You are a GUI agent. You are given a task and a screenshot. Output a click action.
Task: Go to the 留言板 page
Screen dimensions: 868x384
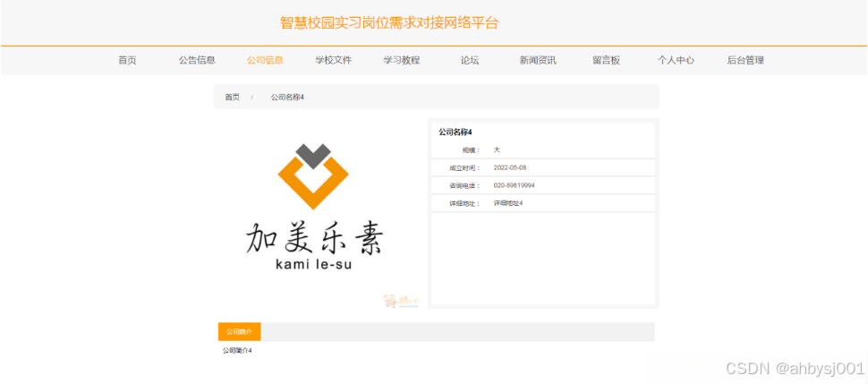pyautogui.click(x=606, y=60)
